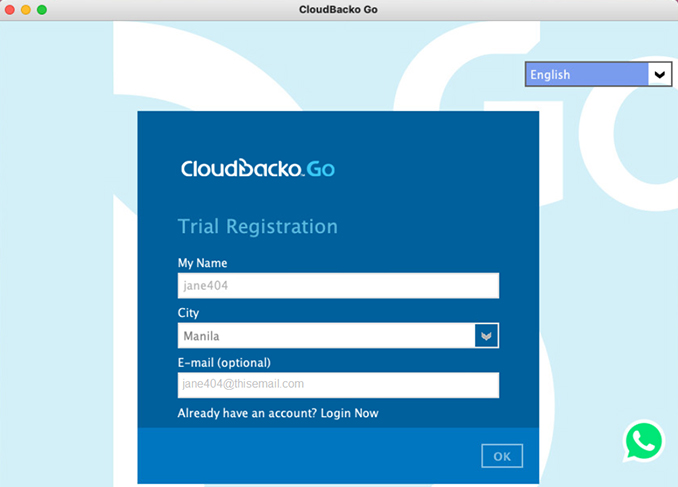This screenshot has width=678, height=487.
Task: Click the CloudBacko Go window title
Action: (x=338, y=10)
